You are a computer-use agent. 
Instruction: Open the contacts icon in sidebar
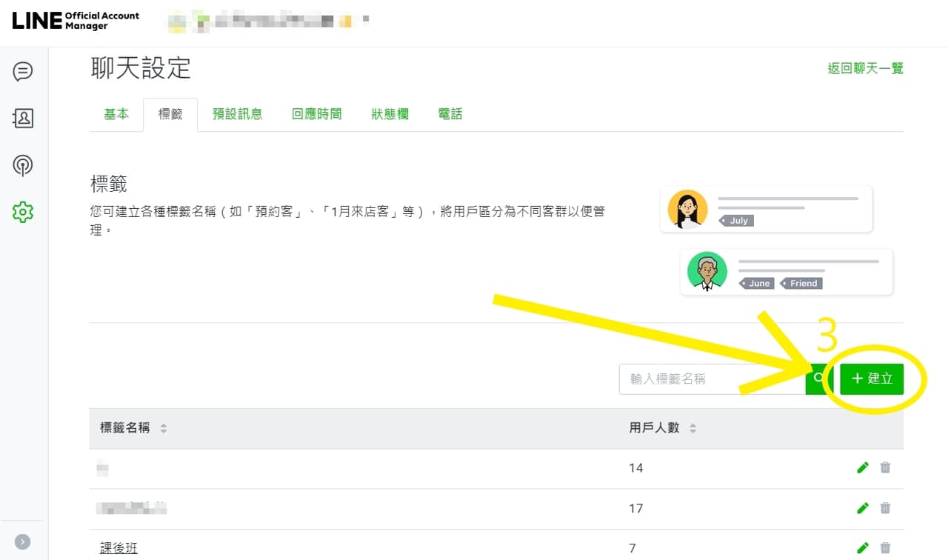coord(23,119)
